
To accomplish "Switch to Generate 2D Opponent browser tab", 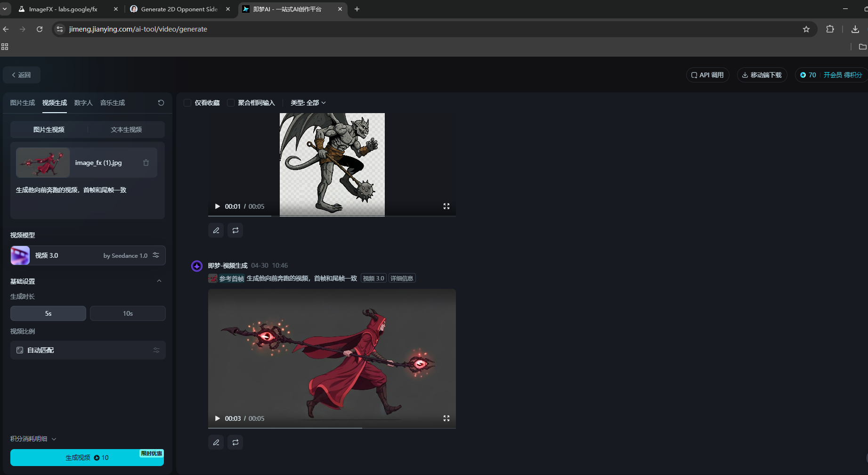I will (179, 9).
